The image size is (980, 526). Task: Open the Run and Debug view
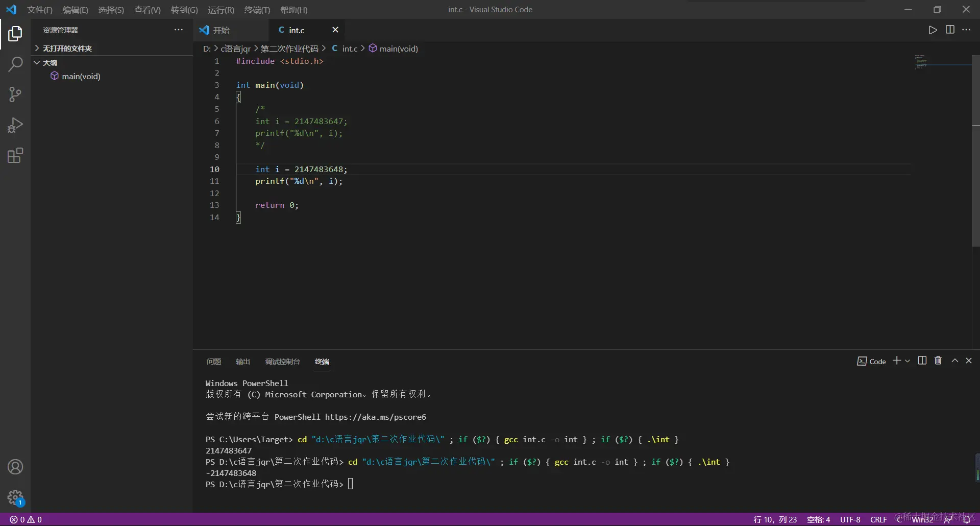pos(15,125)
